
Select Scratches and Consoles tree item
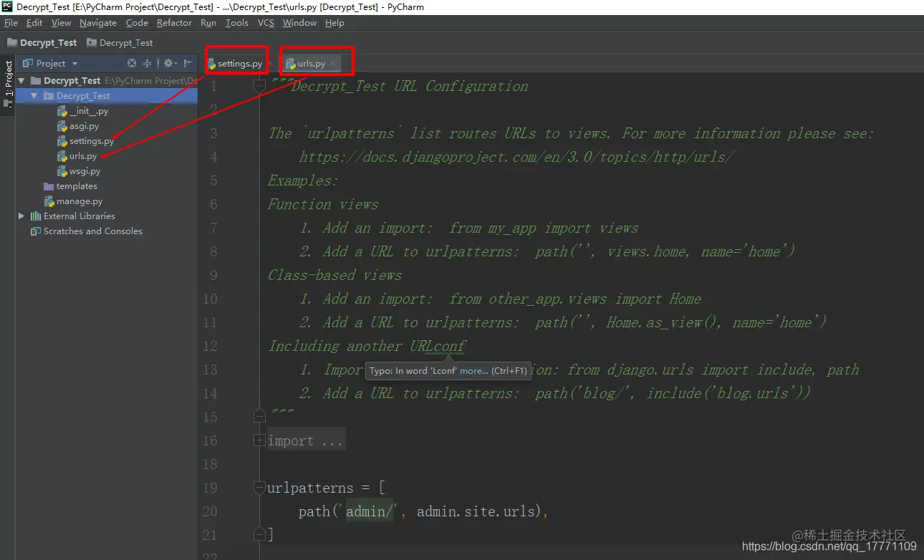click(93, 231)
